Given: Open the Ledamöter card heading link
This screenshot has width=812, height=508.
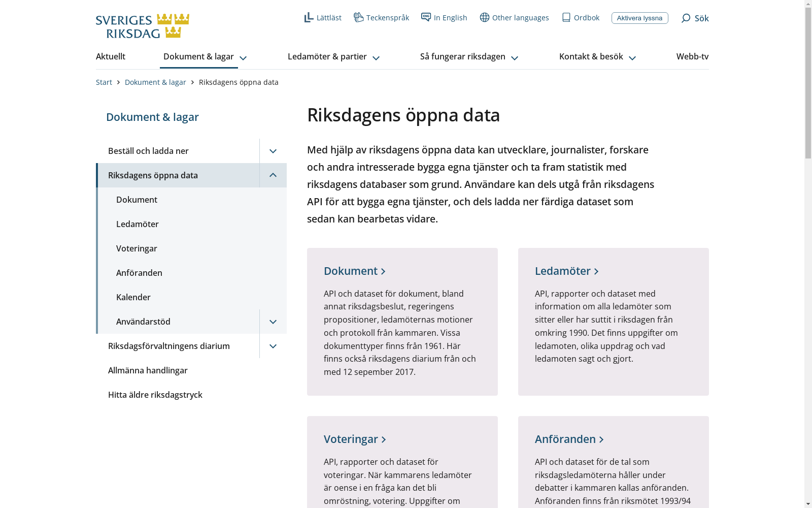Looking at the screenshot, I should tap(567, 271).
